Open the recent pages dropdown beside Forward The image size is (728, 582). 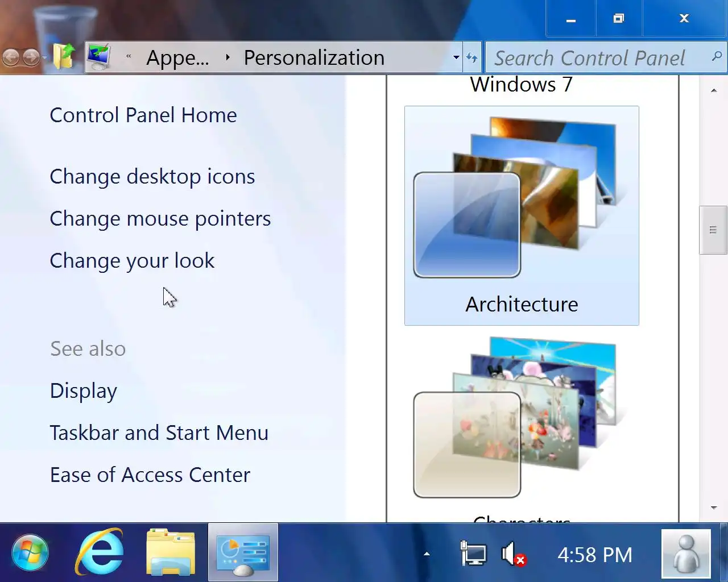coord(45,57)
